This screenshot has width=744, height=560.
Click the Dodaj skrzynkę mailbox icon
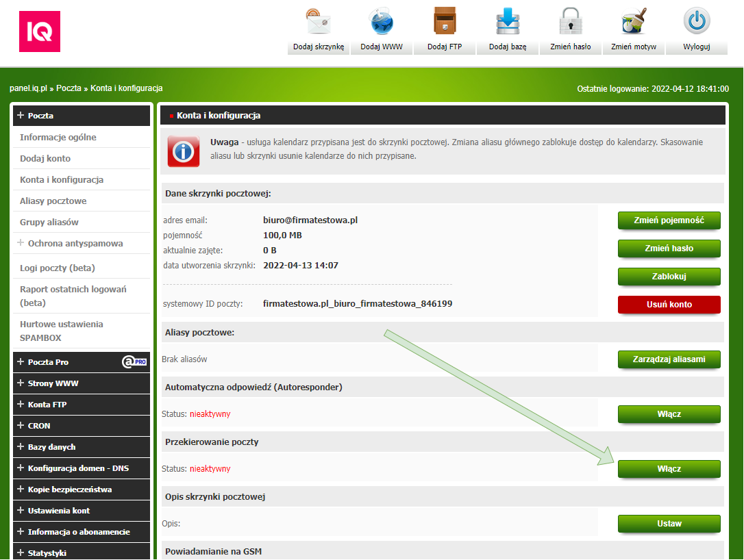pyautogui.click(x=319, y=21)
